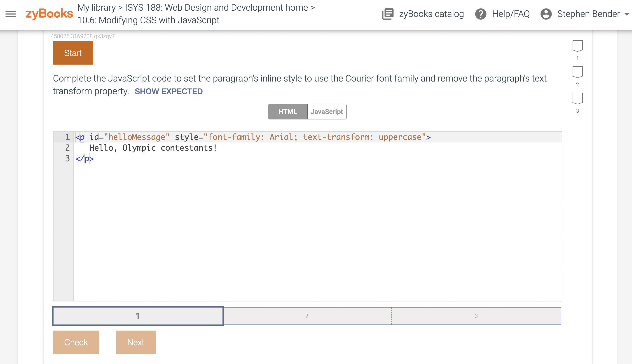Reselect step 1 in the progress bar
The width and height of the screenshot is (632, 364).
click(x=138, y=316)
